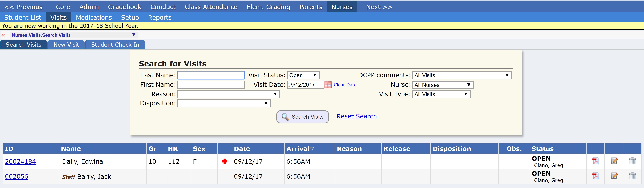Open PDF report for Jack Barry's visit
Image resolution: width=644 pixels, height=188 pixels.
595,176
